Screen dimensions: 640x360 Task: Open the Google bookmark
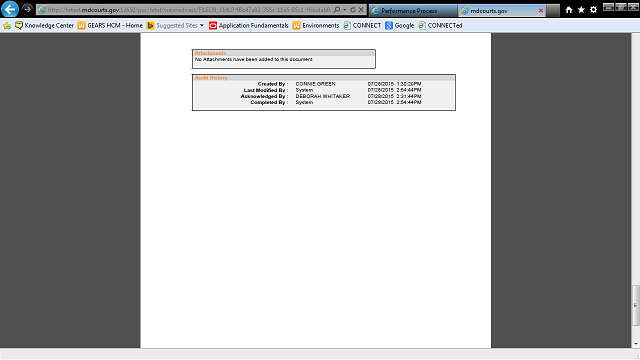click(x=400, y=25)
